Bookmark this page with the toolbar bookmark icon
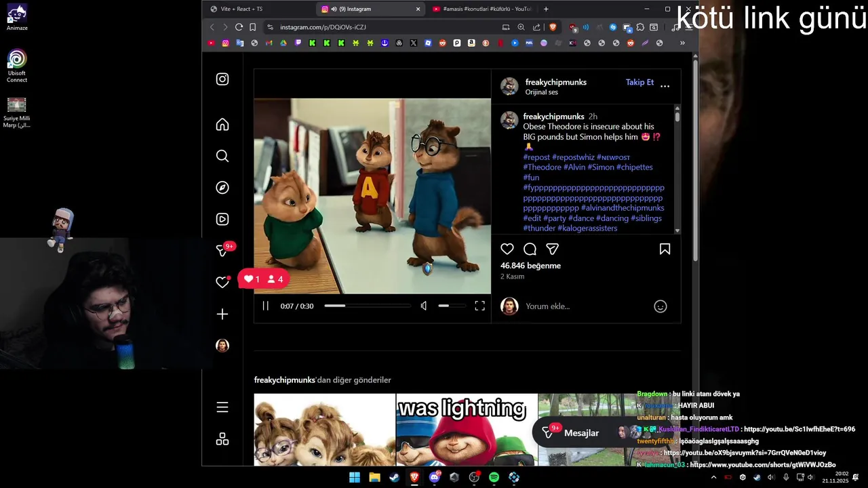Image resolution: width=868 pixels, height=488 pixels. 252,27
